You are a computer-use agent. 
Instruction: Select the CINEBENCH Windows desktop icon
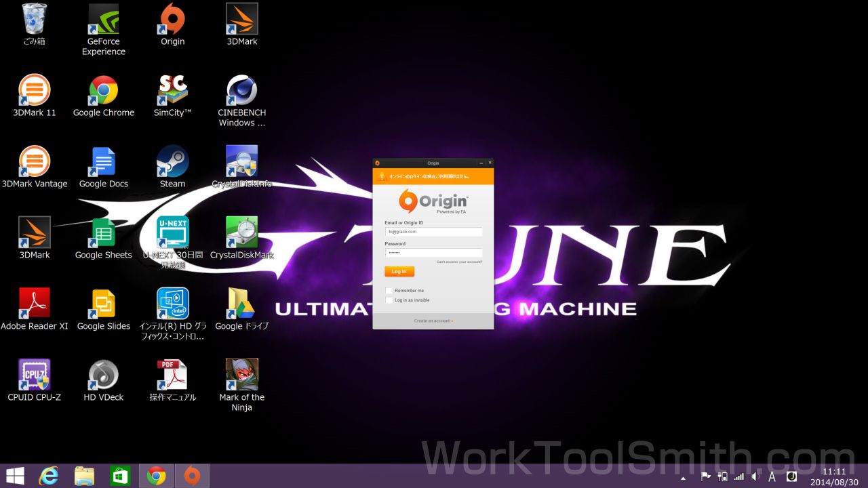(242, 100)
